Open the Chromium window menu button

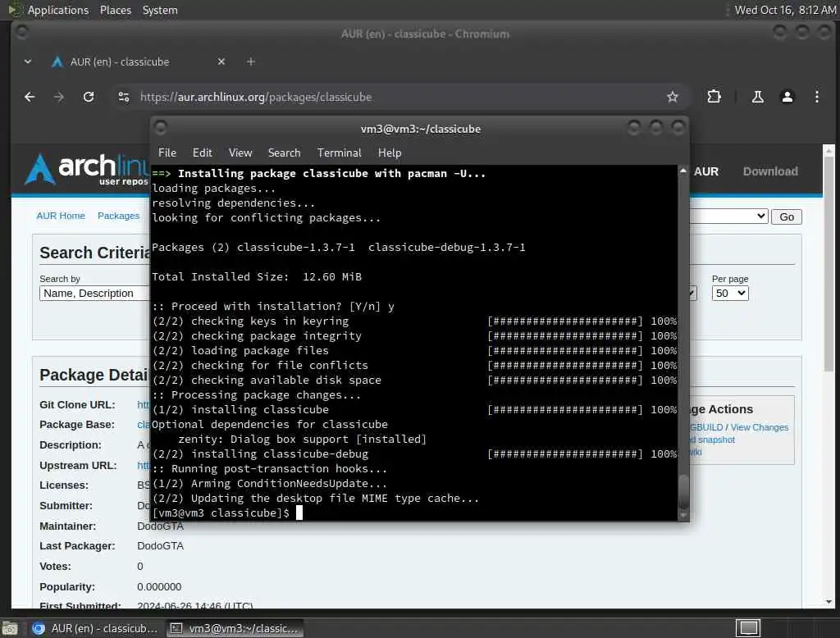(21, 33)
